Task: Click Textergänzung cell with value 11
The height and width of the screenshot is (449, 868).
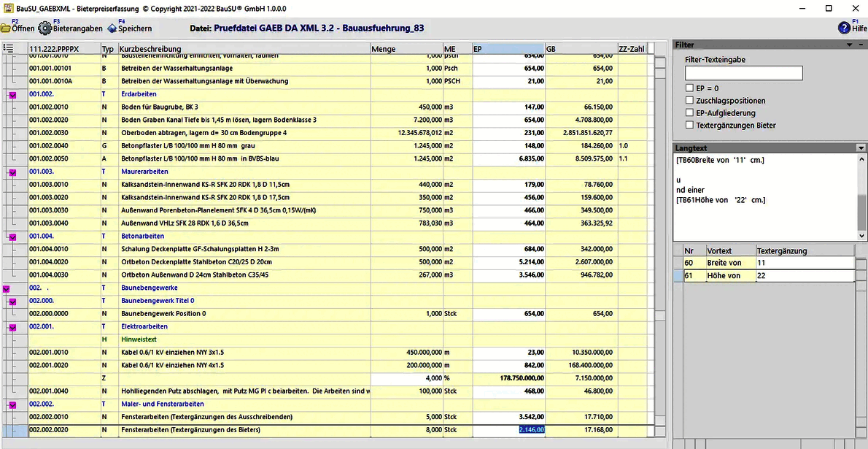Action: (805, 263)
